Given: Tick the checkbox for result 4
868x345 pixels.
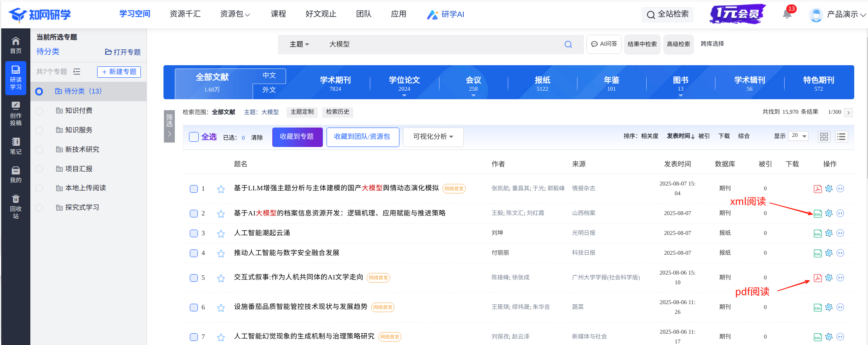Looking at the screenshot, I should point(194,253).
